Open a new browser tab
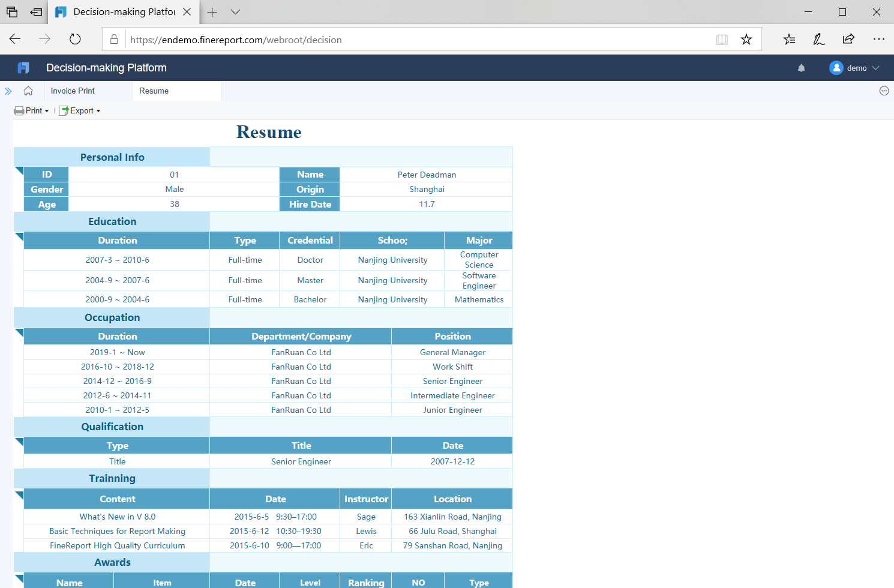 coord(212,12)
